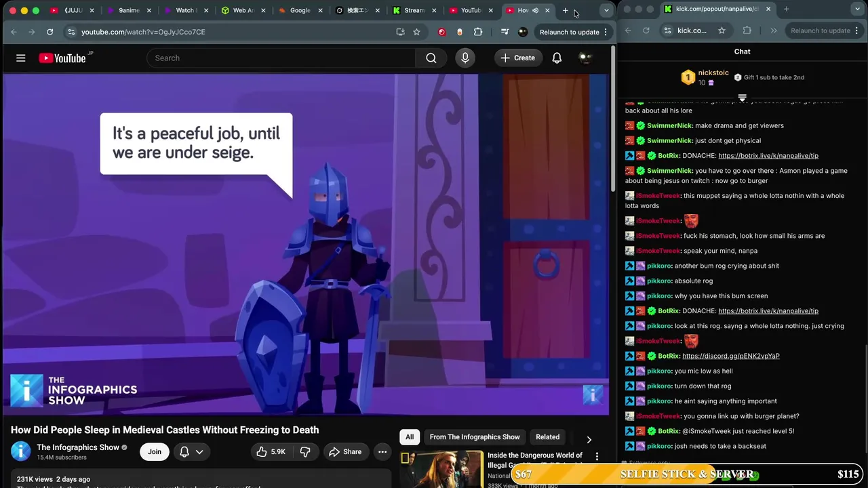
Task: Open the video's more actions ellipsis
Action: [x=382, y=452]
